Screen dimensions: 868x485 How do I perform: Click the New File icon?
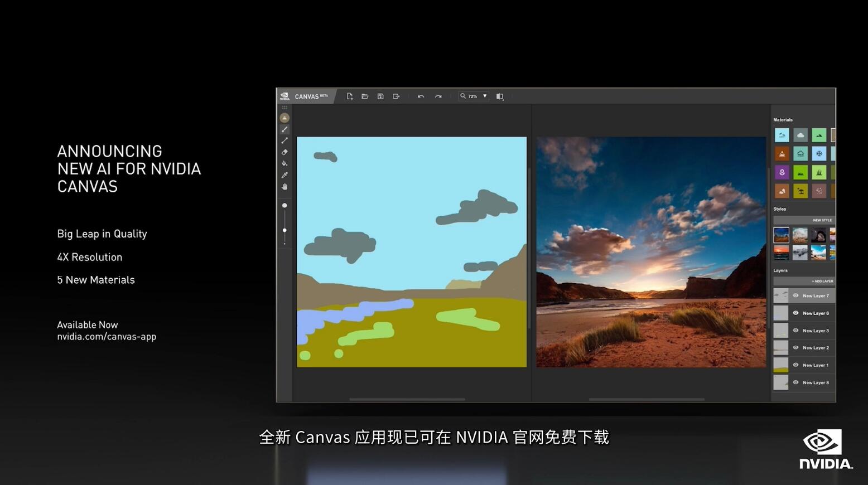tap(350, 96)
